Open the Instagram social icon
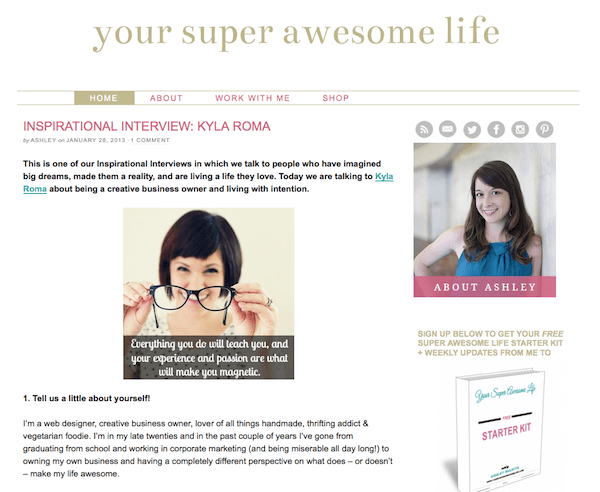600x492 pixels. pos(520,129)
